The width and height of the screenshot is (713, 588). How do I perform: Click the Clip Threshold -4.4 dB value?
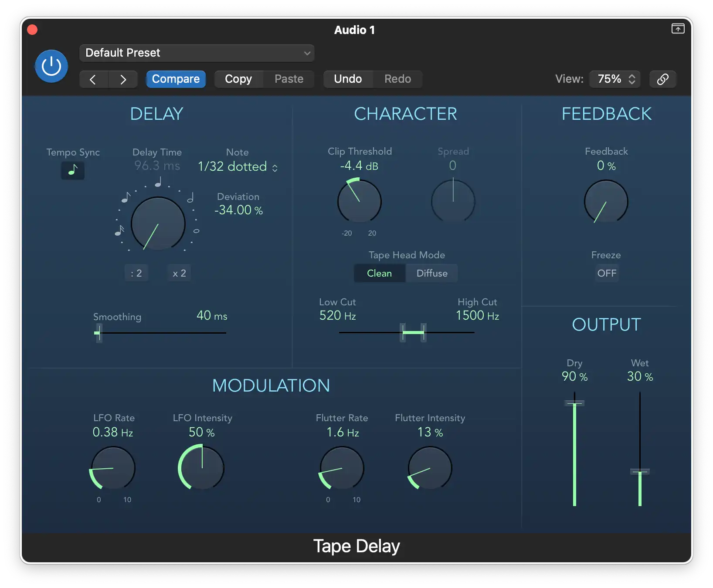359,166
